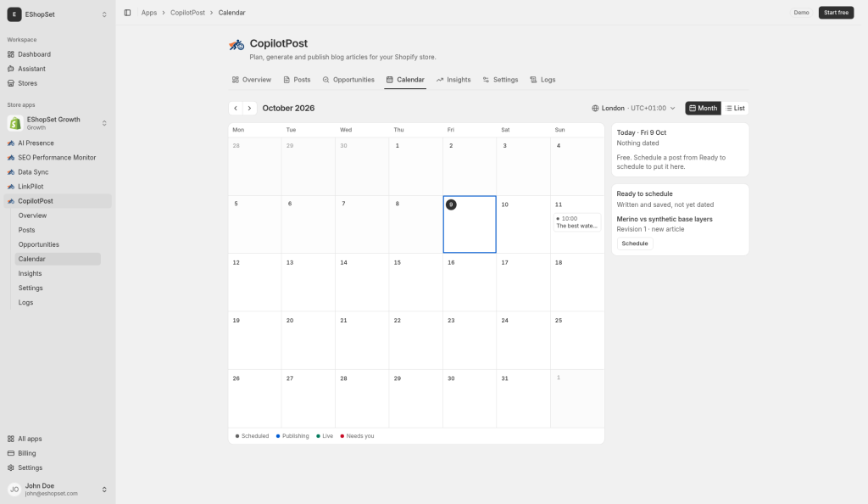
Task: Toggle the sidebar panel icon
Action: (x=127, y=13)
